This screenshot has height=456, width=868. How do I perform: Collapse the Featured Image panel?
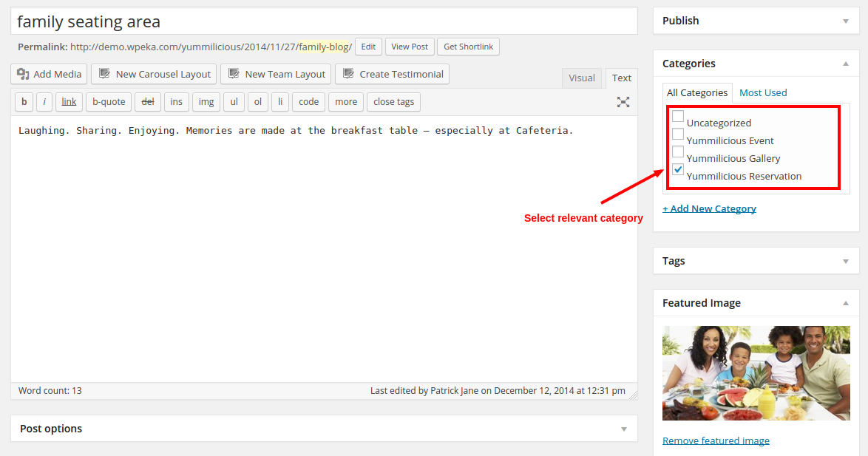tap(846, 303)
